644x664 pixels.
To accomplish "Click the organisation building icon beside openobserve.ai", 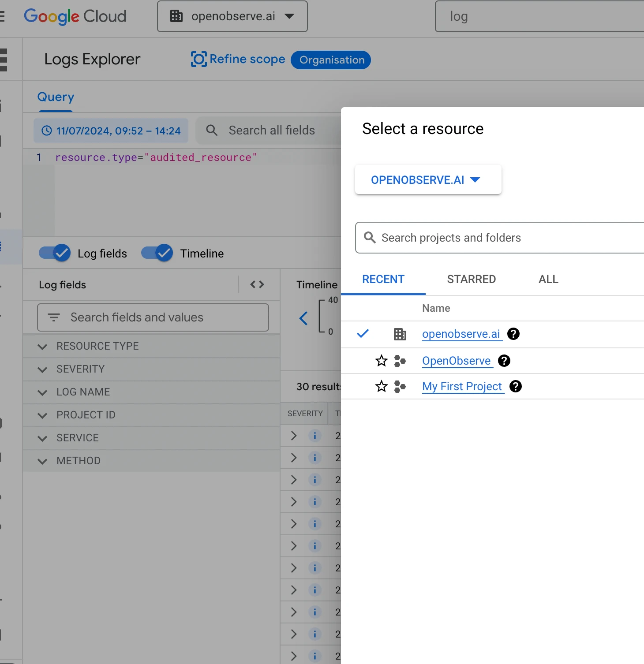I will 400,334.
